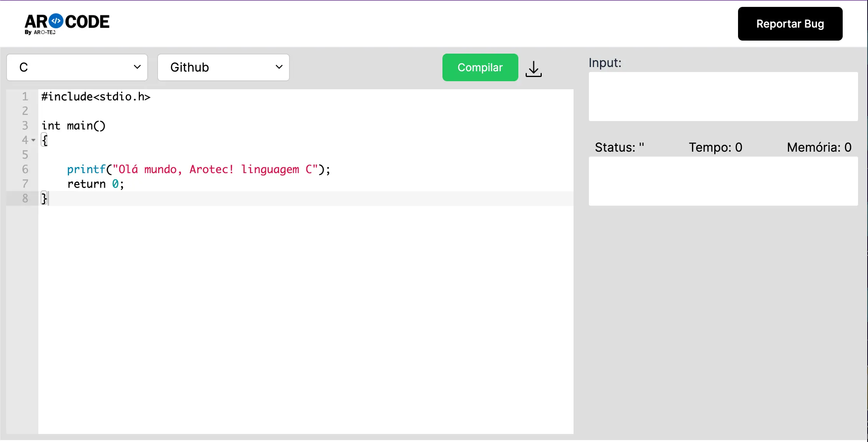The image size is (868, 442).
Task: Click the output result box below Status
Action: click(723, 181)
